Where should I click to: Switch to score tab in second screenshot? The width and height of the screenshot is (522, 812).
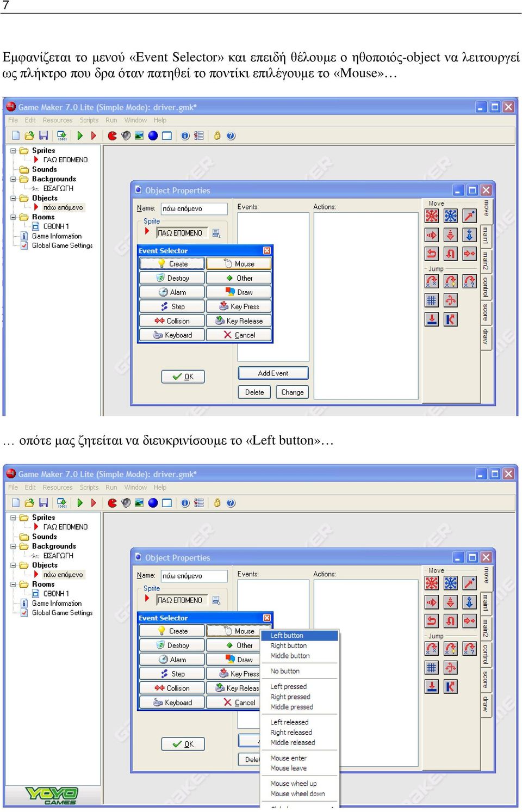[486, 679]
